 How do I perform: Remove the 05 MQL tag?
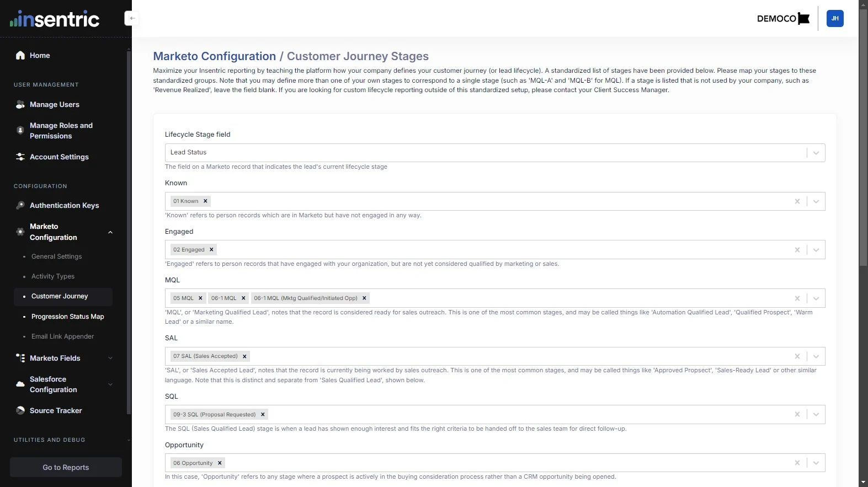point(200,298)
